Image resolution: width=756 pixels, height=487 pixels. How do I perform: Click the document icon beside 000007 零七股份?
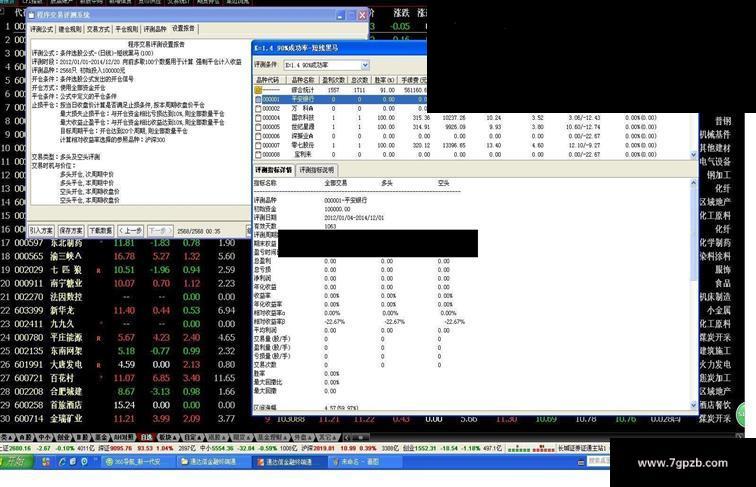click(258, 145)
